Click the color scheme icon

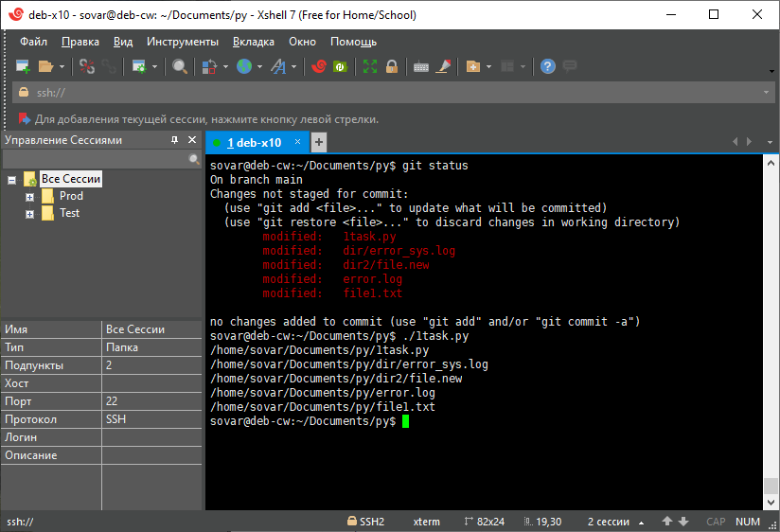pos(209,66)
